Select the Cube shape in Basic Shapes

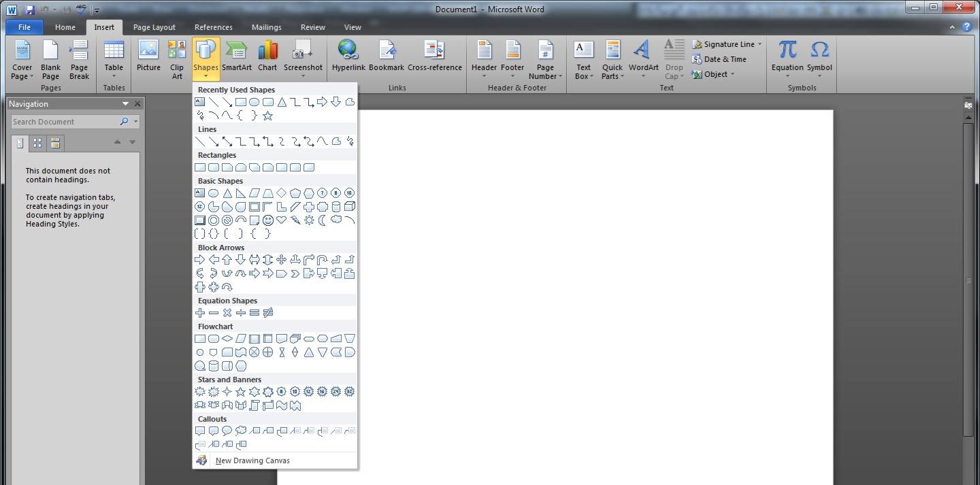(350, 206)
